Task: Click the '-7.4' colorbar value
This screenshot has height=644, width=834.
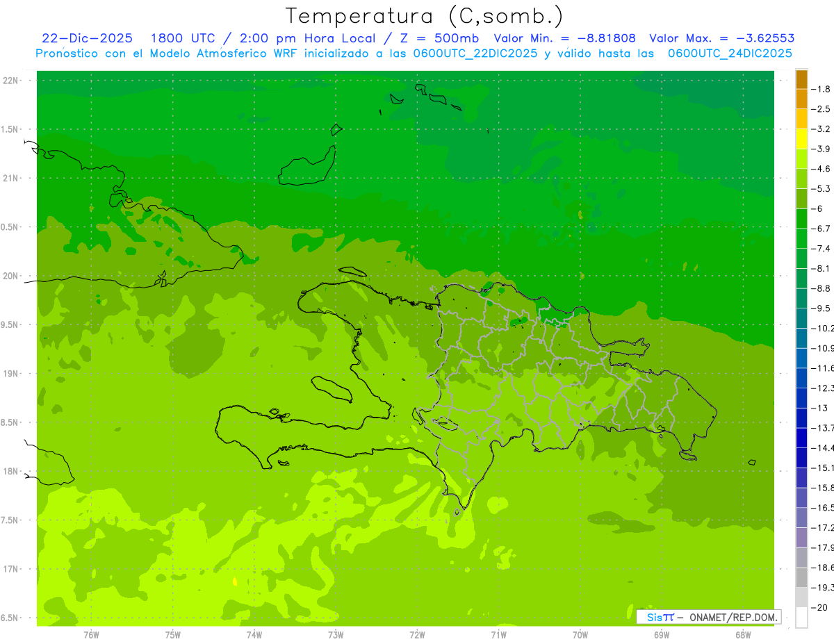Action: [x=821, y=248]
